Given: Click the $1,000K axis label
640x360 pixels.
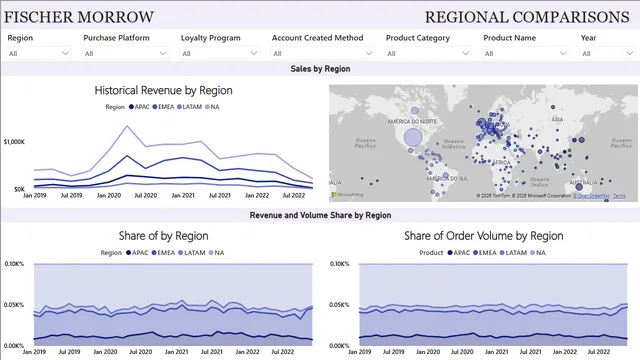Looking at the screenshot, I should click(14, 142).
